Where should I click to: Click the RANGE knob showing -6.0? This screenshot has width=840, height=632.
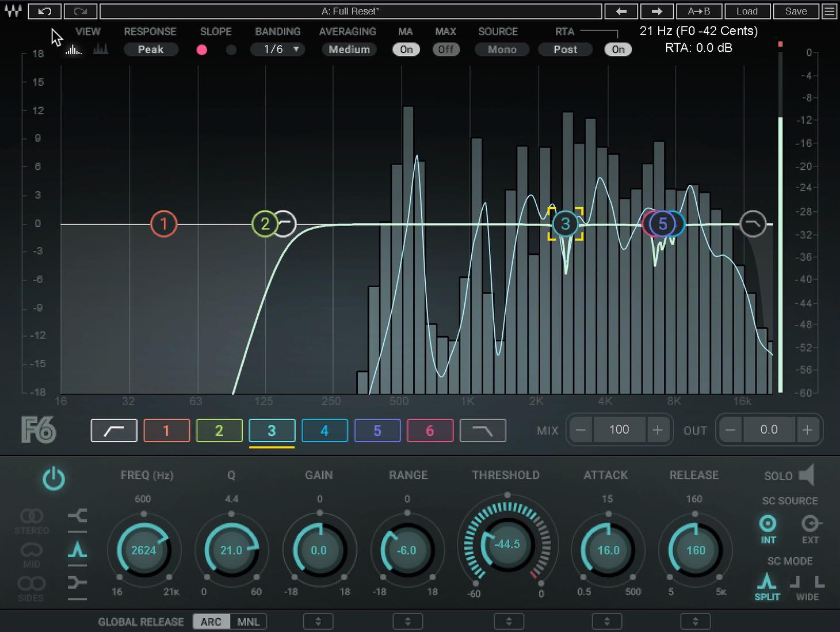(406, 550)
